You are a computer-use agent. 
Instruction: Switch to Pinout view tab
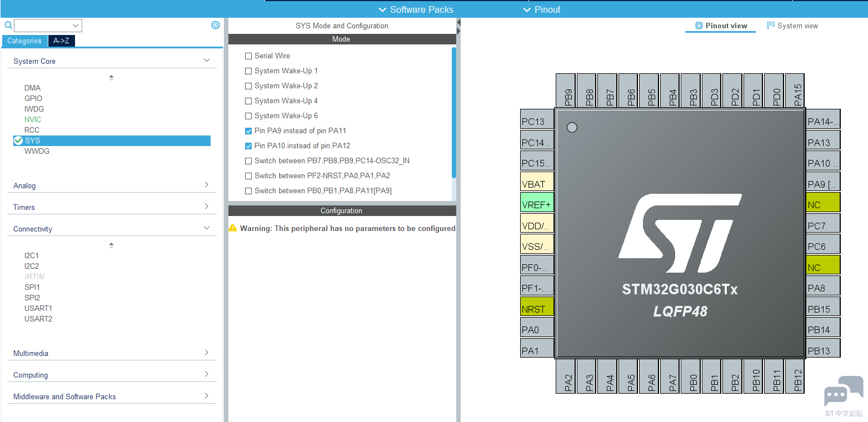[x=721, y=26]
